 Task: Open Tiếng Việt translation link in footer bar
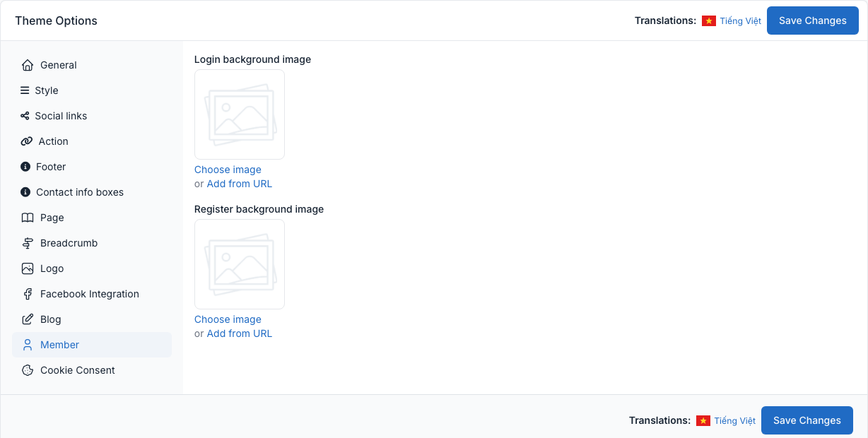point(735,421)
